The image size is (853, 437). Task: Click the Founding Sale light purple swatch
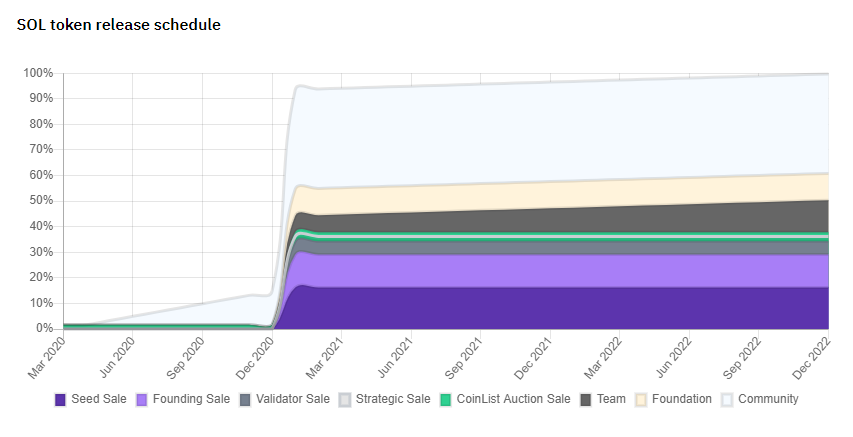(141, 400)
